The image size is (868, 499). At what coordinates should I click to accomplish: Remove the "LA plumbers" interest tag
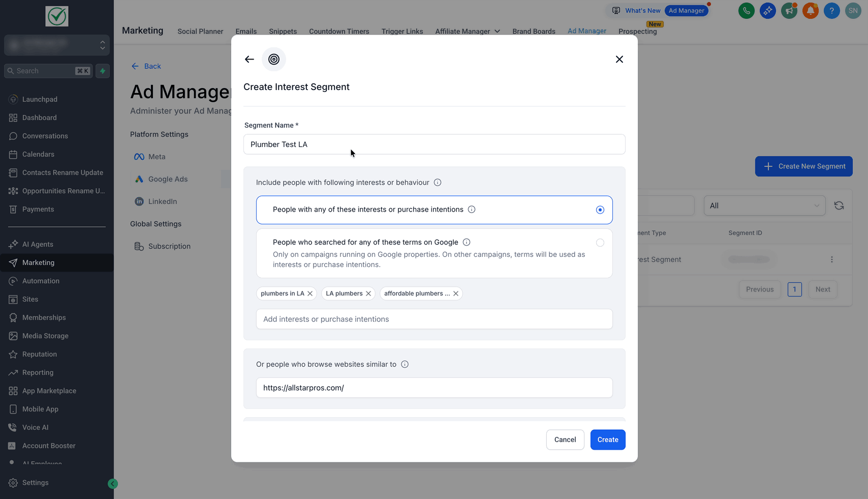pyautogui.click(x=368, y=293)
